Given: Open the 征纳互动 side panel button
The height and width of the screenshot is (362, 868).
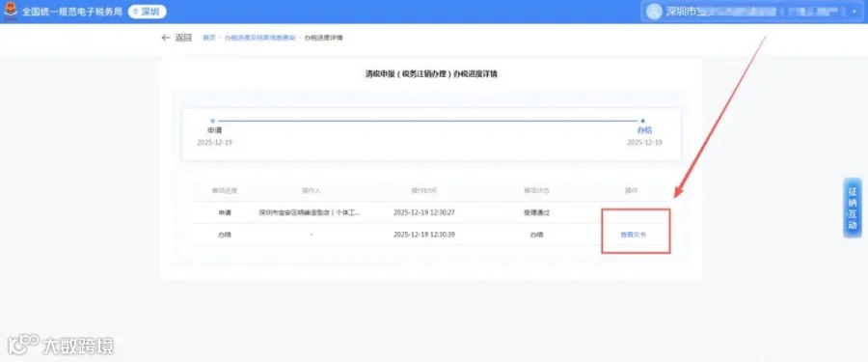Looking at the screenshot, I should (853, 208).
